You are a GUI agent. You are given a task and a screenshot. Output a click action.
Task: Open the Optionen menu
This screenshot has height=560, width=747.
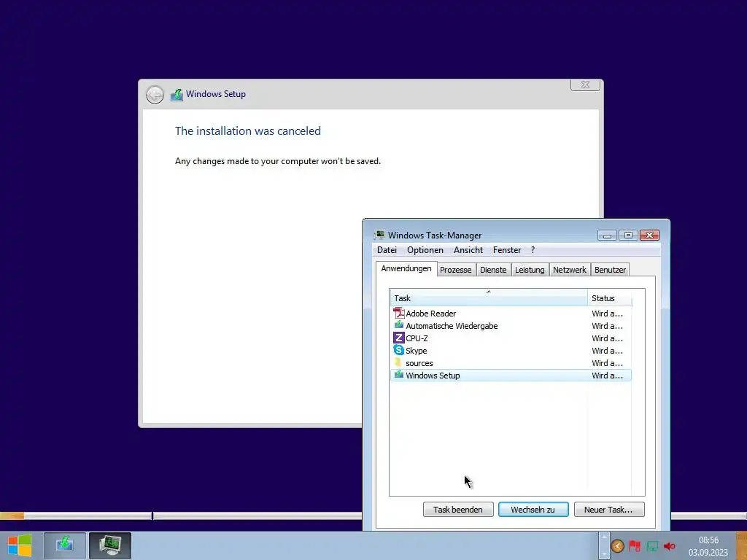tap(425, 250)
